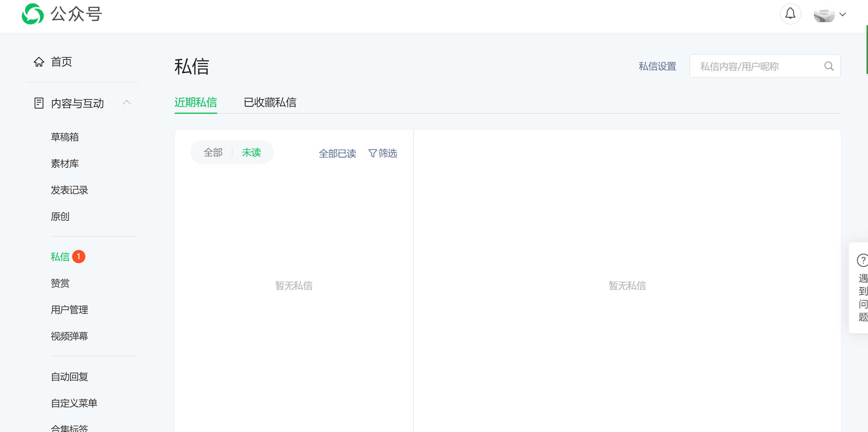Switch message filter to 全部
The width and height of the screenshot is (868, 432).
(x=213, y=153)
